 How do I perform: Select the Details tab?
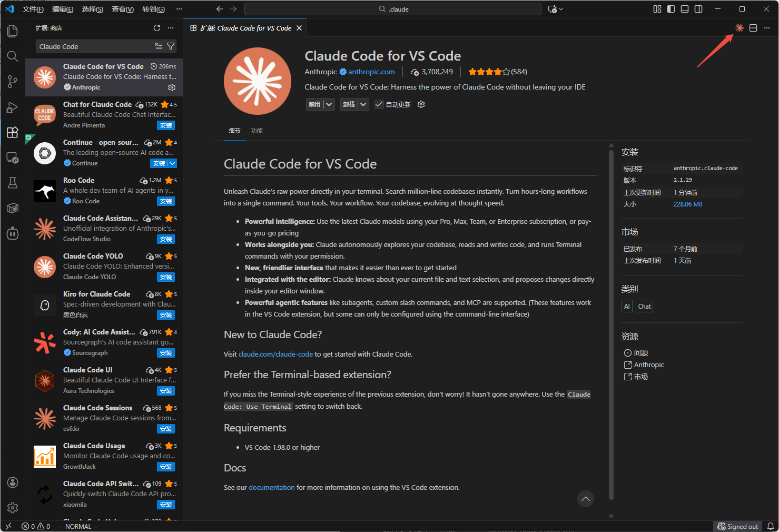click(x=234, y=131)
